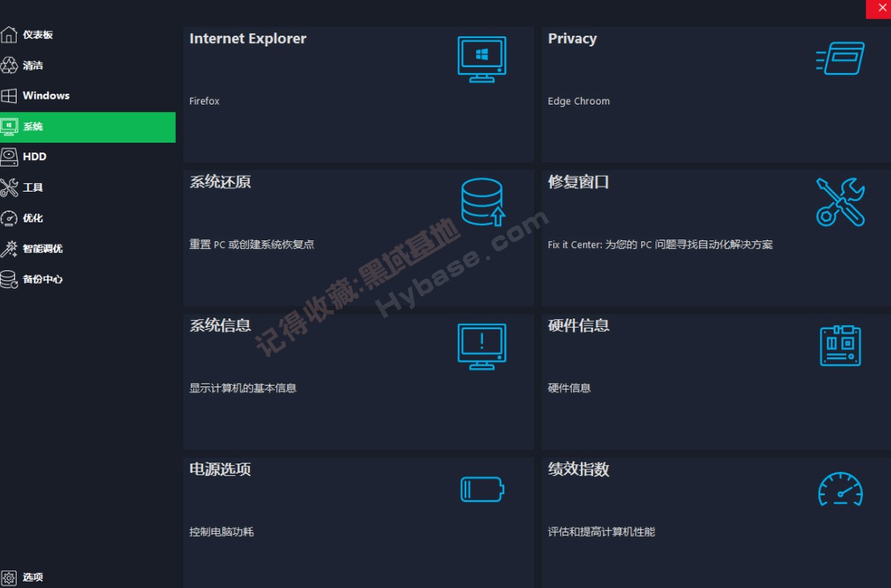The image size is (891, 588).
Task: Click the exclamation monitor icon in 系统信息 card
Action: [x=482, y=347]
